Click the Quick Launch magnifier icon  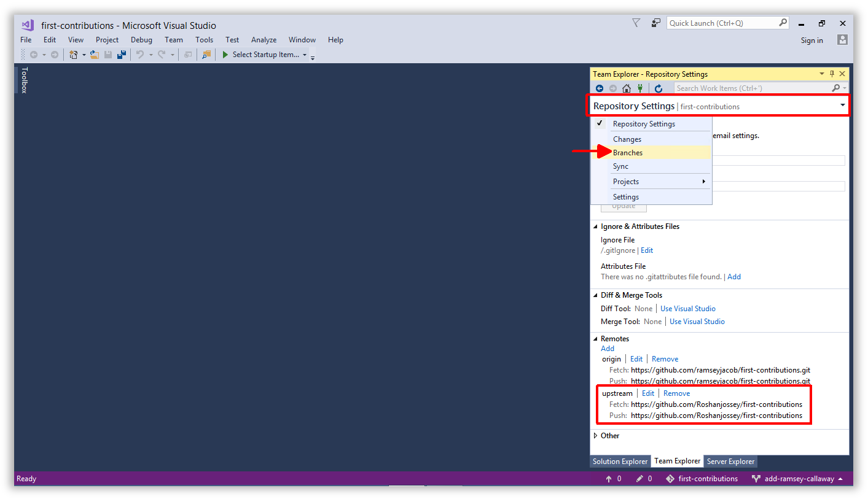tap(783, 23)
